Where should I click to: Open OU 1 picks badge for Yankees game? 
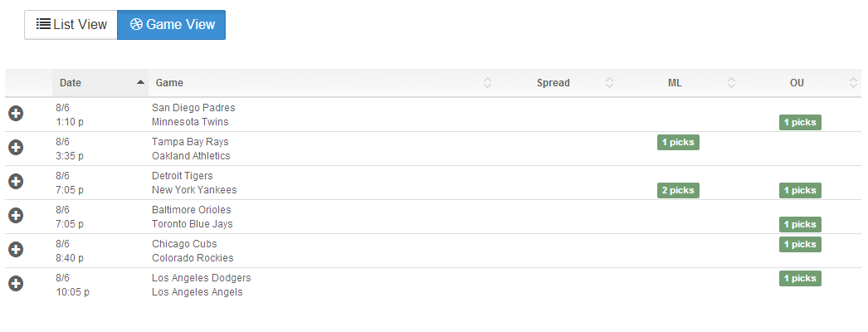click(x=800, y=191)
